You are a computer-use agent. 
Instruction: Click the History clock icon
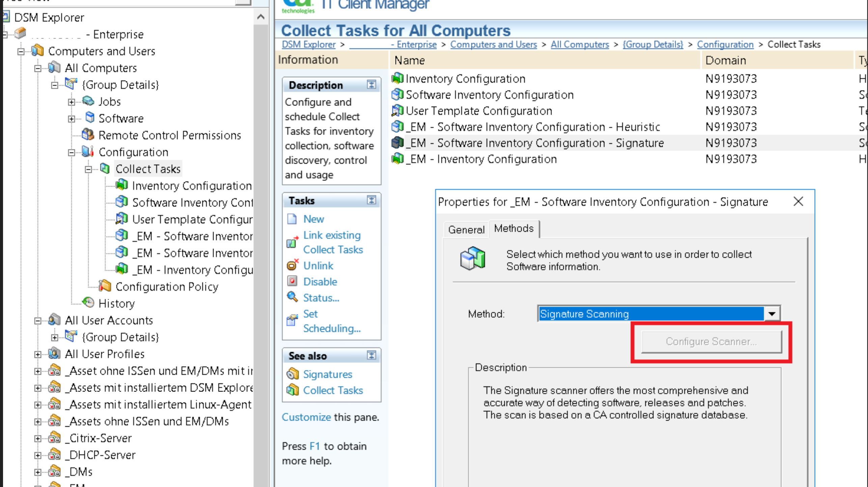pos(88,303)
